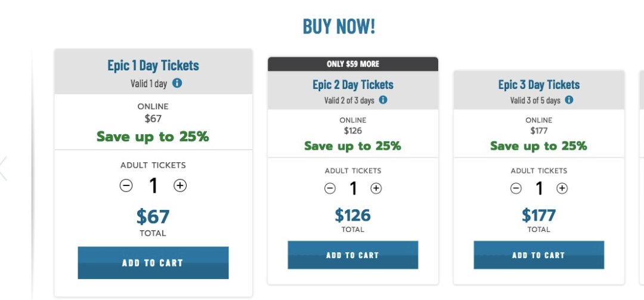This screenshot has width=644, height=300.
Task: Add Epic 1 Day Tickets to cart
Action: (x=153, y=262)
